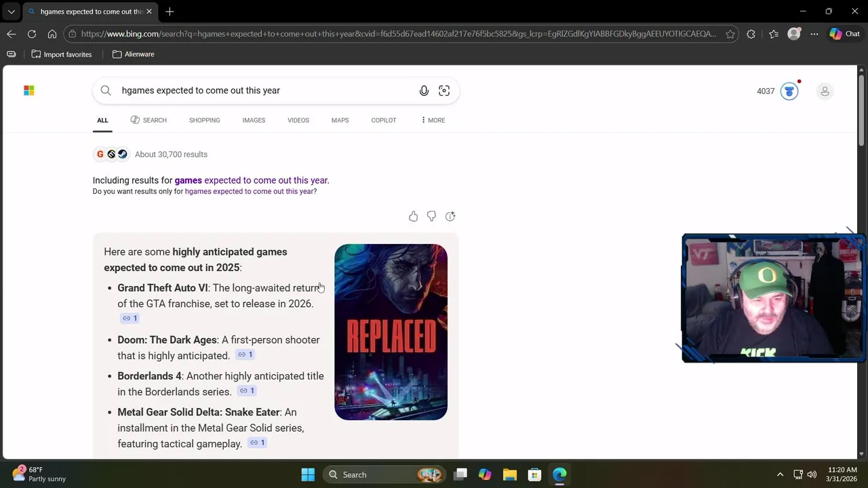Switch to the SEARCH tab
This screenshot has width=868, height=488.
[x=149, y=120]
